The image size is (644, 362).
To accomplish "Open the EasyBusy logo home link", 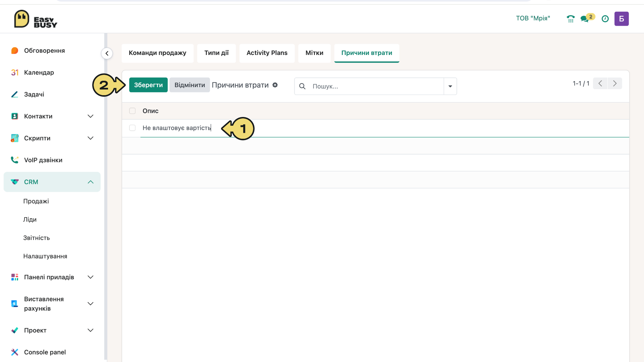I will 36,19.
